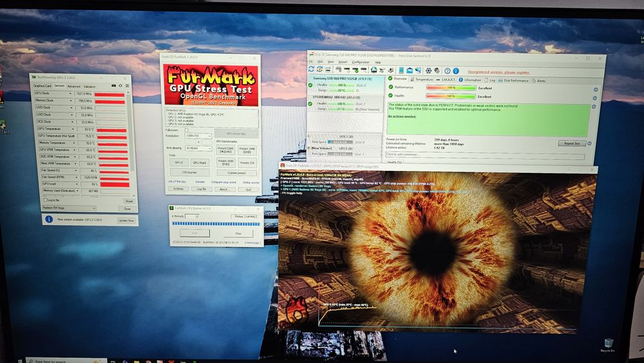
Task: Click the GPU Shark button in FurMark
Action: [200, 162]
